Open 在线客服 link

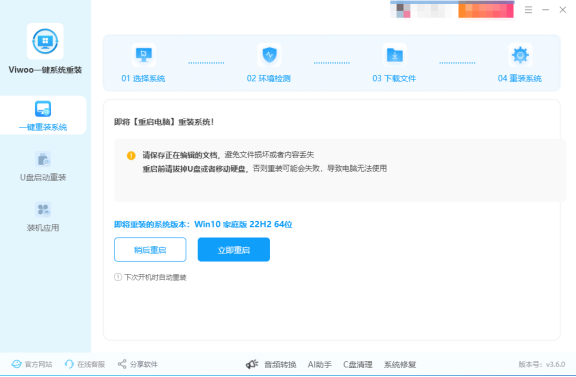[91, 365]
